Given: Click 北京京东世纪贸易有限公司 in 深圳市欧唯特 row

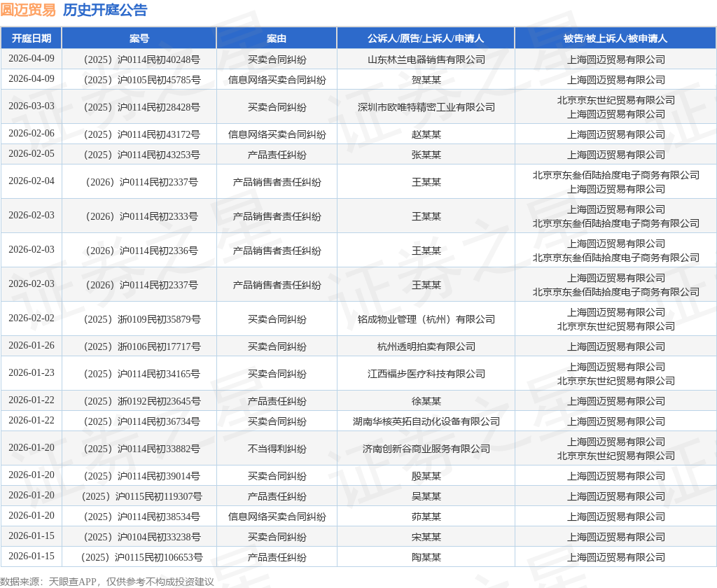Looking at the screenshot, I should tap(616, 100).
